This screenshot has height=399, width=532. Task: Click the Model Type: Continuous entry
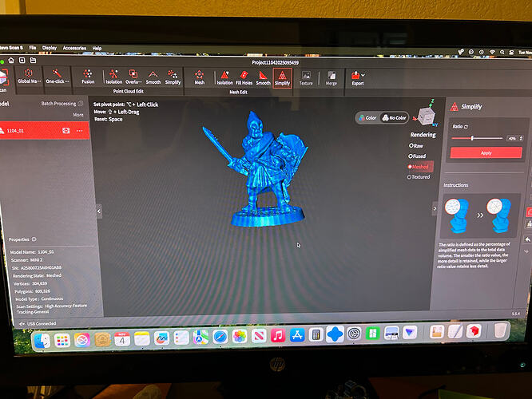click(x=39, y=299)
